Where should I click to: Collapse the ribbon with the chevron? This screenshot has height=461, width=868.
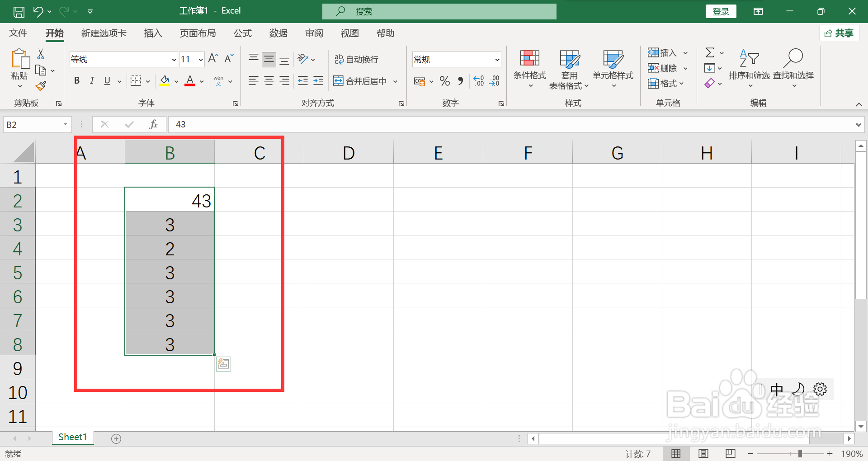pyautogui.click(x=859, y=104)
